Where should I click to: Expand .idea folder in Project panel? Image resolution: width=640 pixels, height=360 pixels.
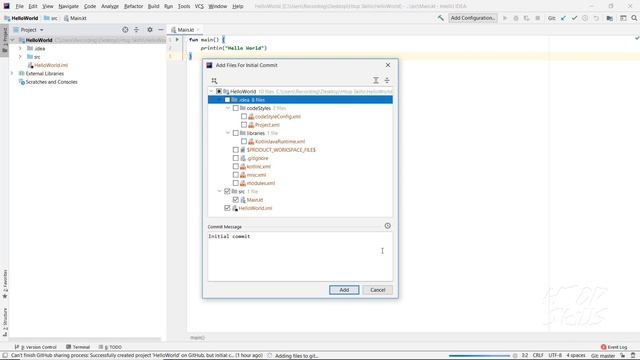20,48
